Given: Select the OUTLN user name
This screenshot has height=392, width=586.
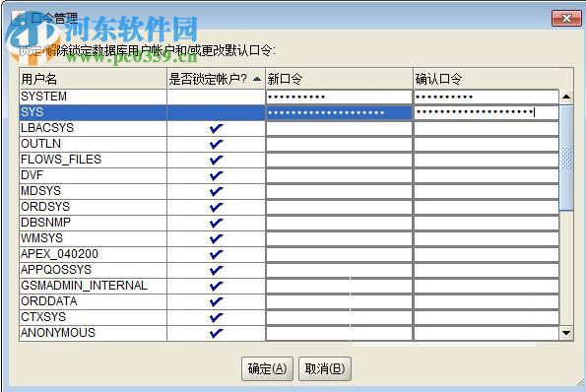Looking at the screenshot, I should click(x=41, y=144).
